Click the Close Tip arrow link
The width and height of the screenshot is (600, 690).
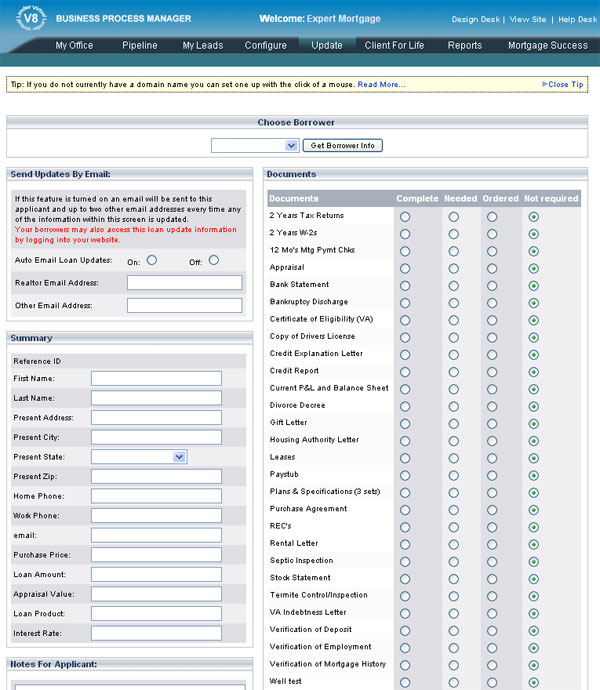click(x=563, y=84)
